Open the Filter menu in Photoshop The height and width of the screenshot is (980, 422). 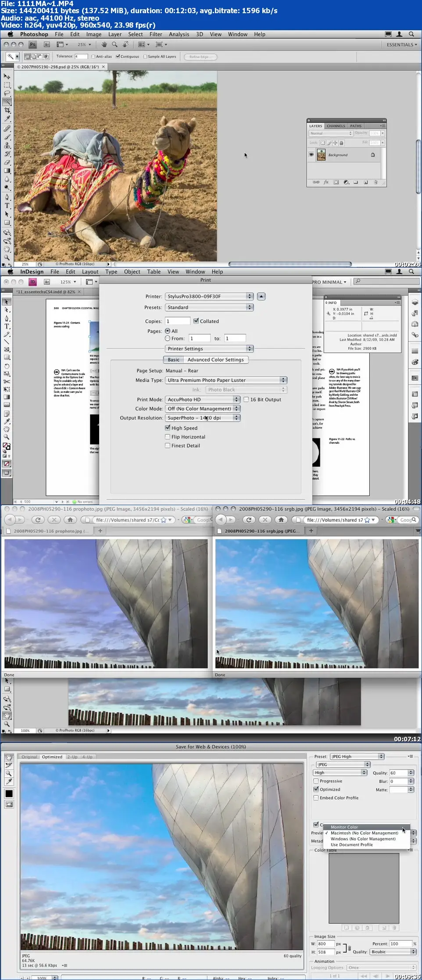click(x=156, y=34)
